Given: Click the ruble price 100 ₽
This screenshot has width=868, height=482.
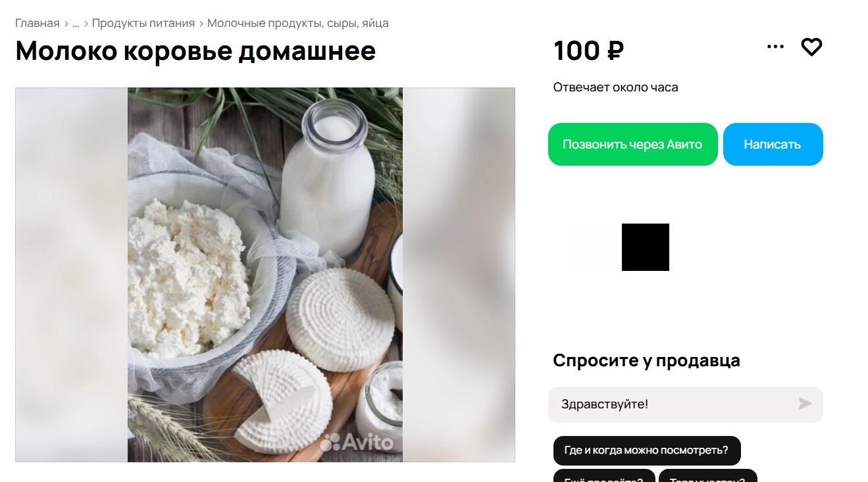Looking at the screenshot, I should [588, 51].
